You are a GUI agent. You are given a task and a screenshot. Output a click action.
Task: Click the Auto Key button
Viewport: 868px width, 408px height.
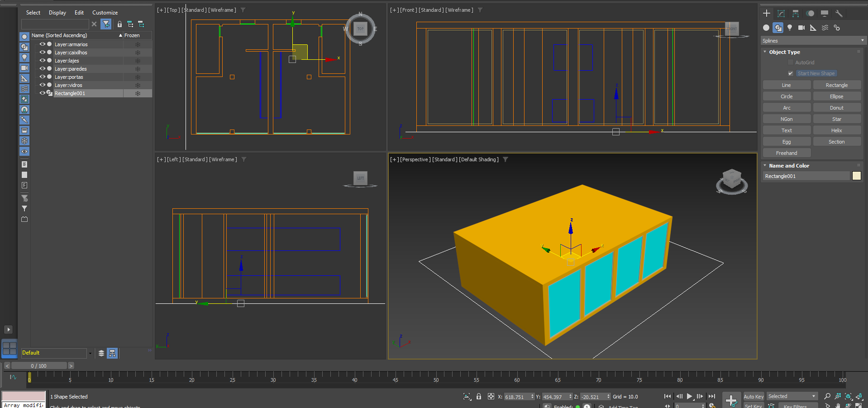click(754, 397)
